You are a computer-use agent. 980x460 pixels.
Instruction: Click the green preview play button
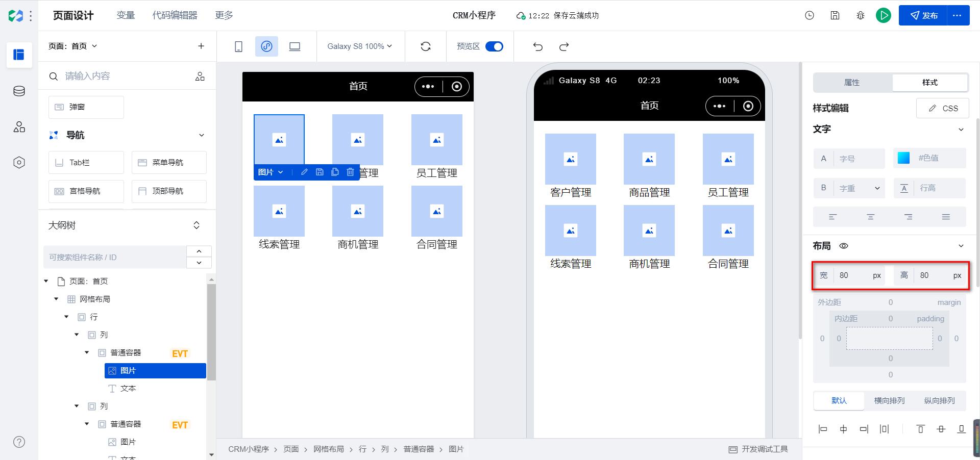[x=884, y=15]
